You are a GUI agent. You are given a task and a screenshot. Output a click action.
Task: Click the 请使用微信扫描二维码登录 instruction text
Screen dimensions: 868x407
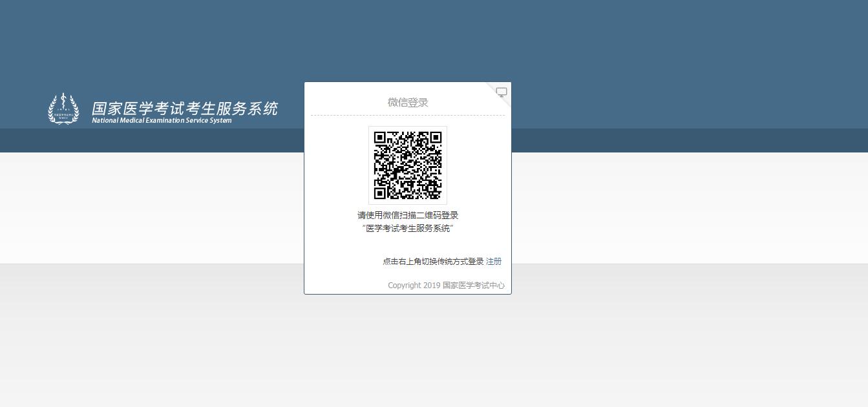[408, 215]
